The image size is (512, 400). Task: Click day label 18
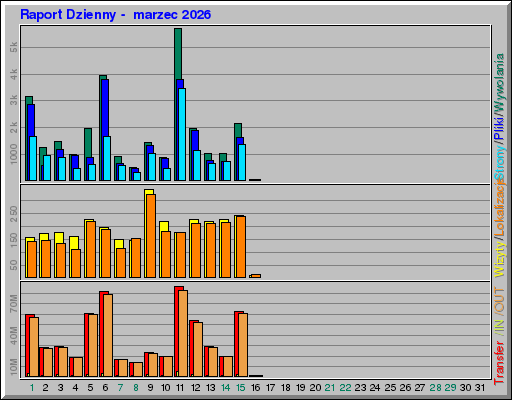(x=286, y=388)
